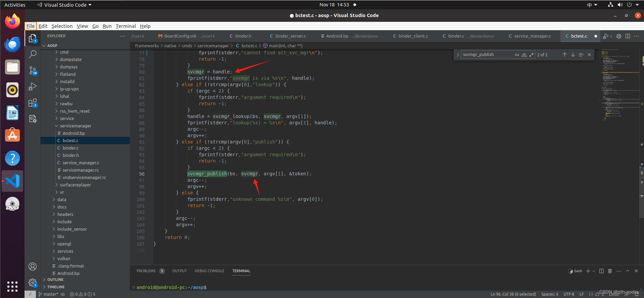Go to next match in find widget
Viewport: 644px width, 298px height.
573,55
